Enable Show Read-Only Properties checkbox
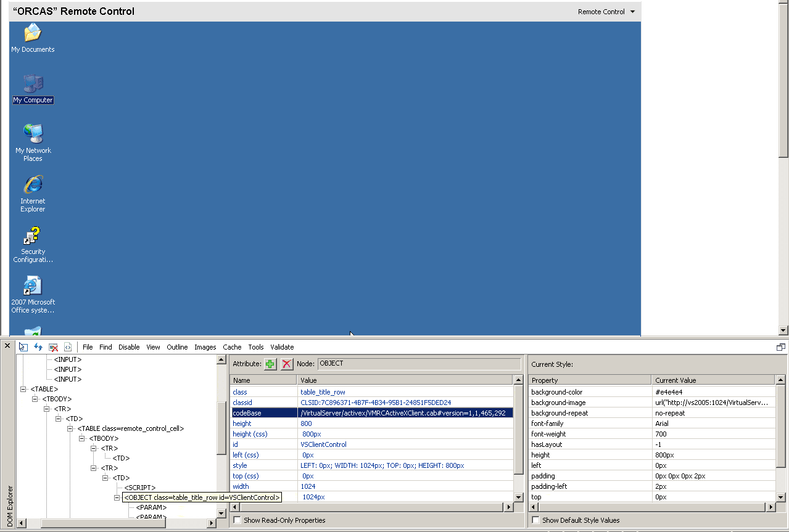The height and width of the screenshot is (532, 789). point(238,520)
